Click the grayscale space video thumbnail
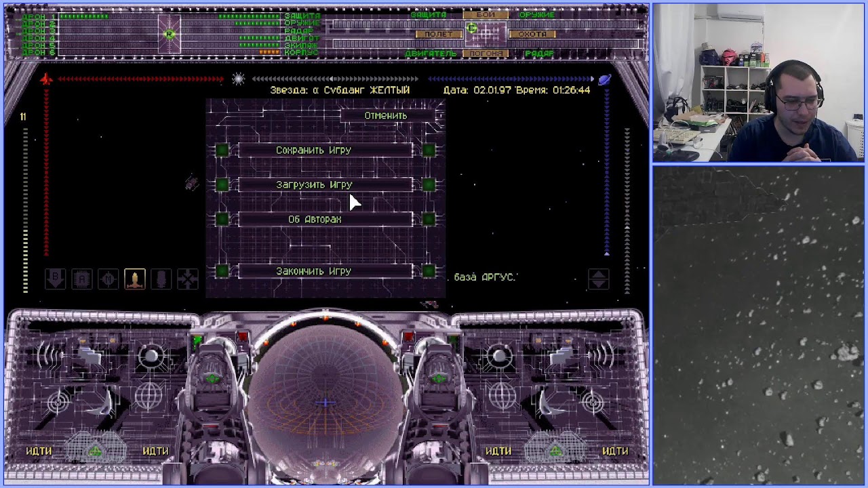This screenshot has width=868, height=488. click(759, 325)
